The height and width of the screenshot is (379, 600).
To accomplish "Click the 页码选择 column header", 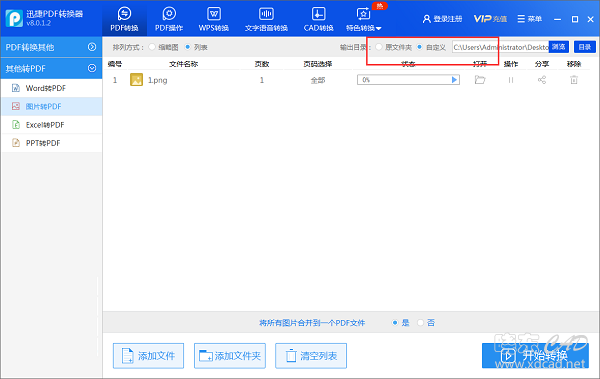I will pos(318,64).
